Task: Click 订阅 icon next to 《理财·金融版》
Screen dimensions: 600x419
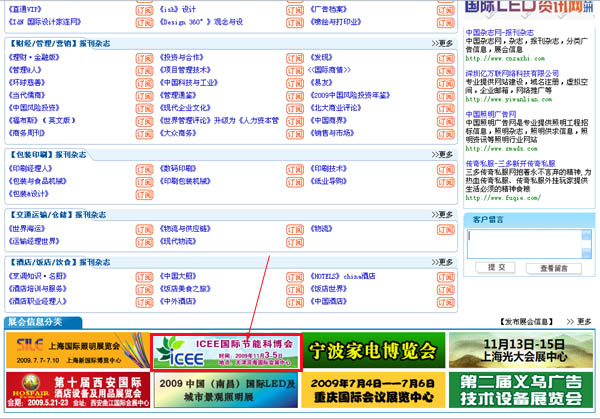Action: click(x=143, y=58)
